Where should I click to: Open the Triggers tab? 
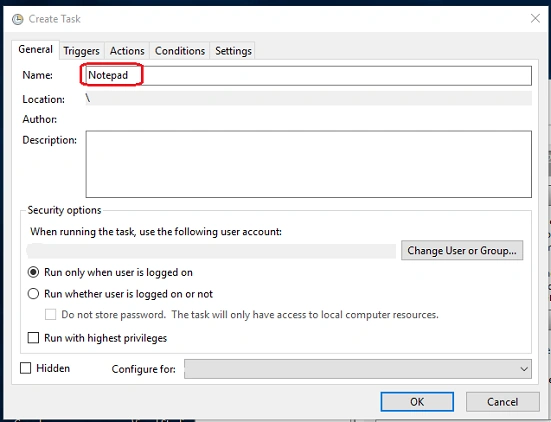click(82, 51)
